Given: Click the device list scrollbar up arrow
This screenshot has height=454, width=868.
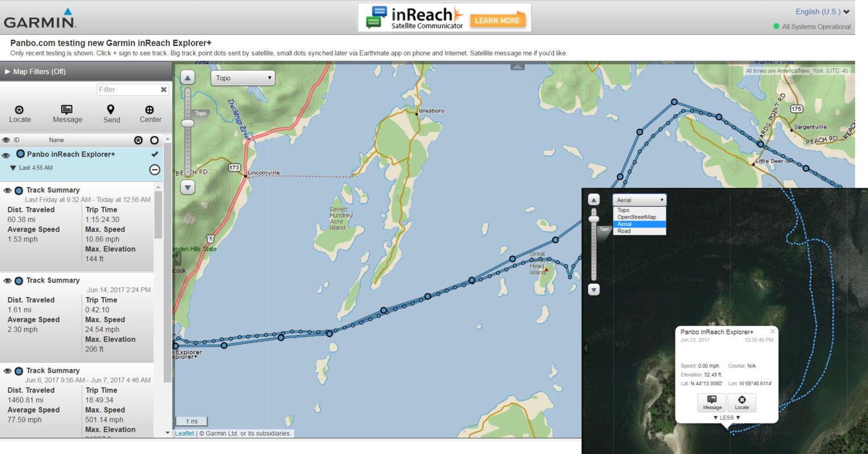Looking at the screenshot, I should [x=168, y=139].
